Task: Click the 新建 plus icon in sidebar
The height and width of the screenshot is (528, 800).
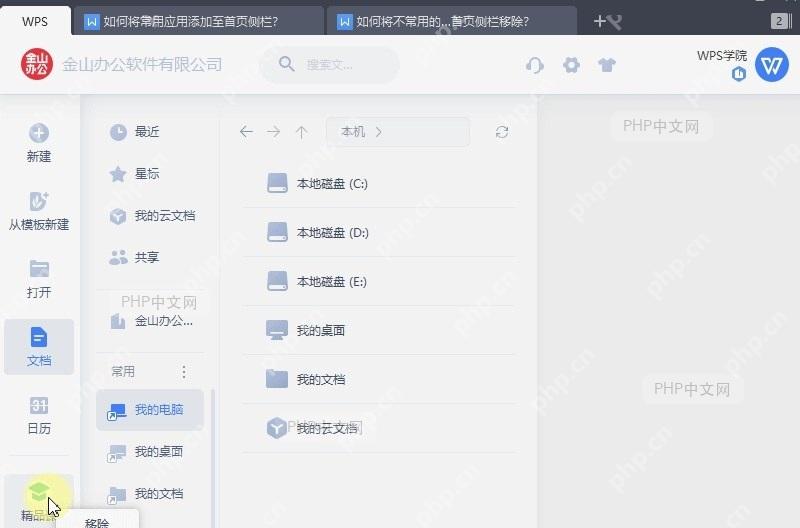Action: [39, 133]
